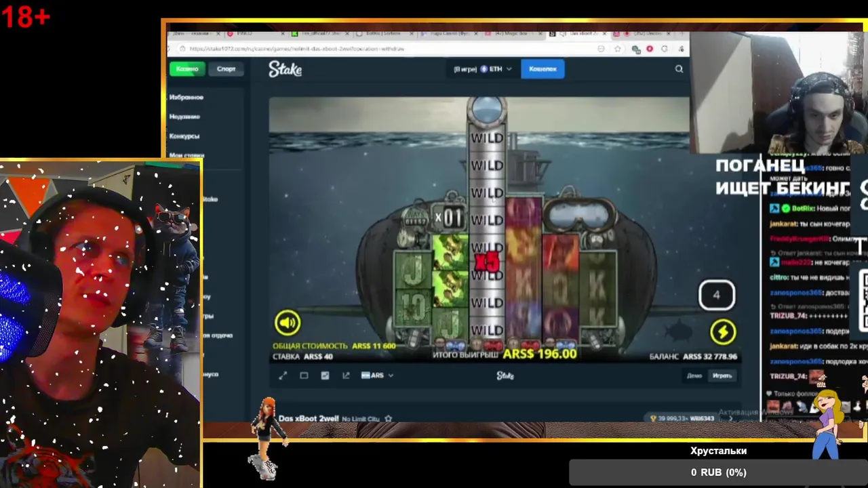Favorite Das xBoot 2wei with star icon
Screen dimensions: 868x488
(389, 419)
